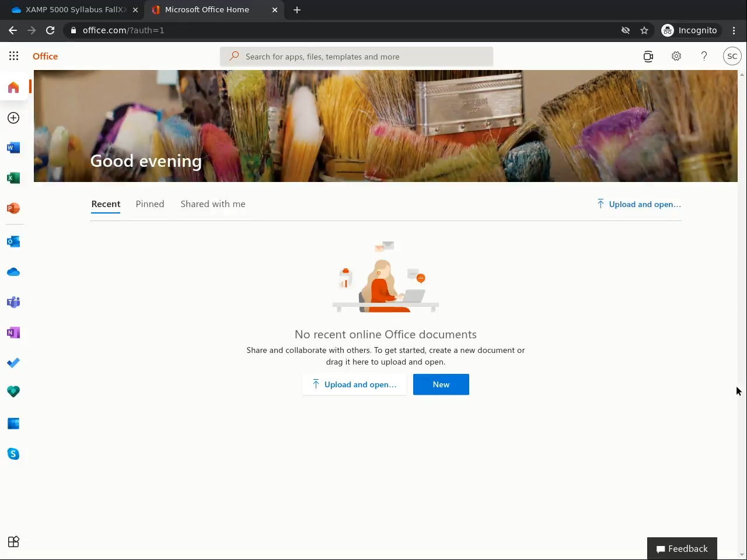747x560 pixels.
Task: Open the Create page from sidebar
Action: [13, 118]
